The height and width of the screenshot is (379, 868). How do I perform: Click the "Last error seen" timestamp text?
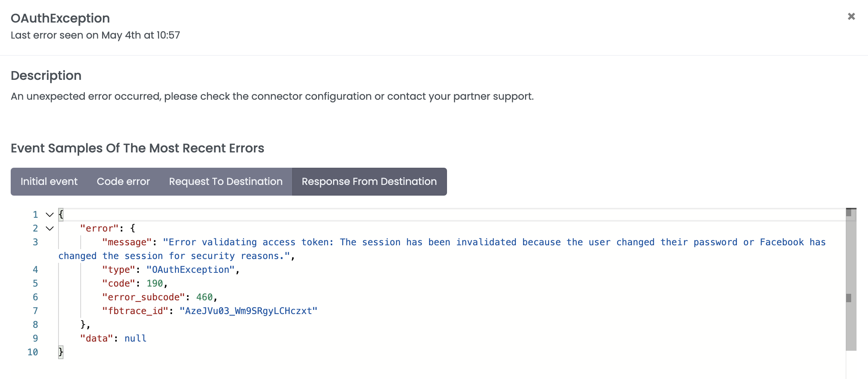click(x=95, y=35)
